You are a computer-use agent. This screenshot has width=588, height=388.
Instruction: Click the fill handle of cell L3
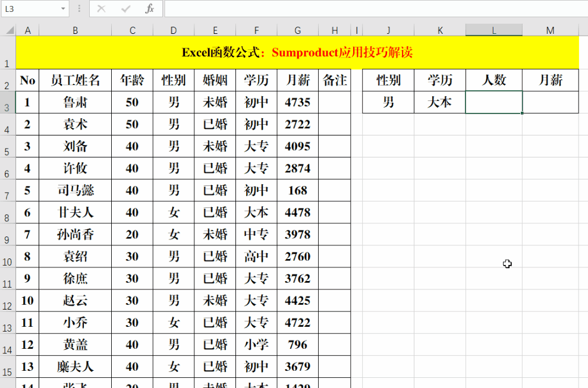tap(522, 113)
